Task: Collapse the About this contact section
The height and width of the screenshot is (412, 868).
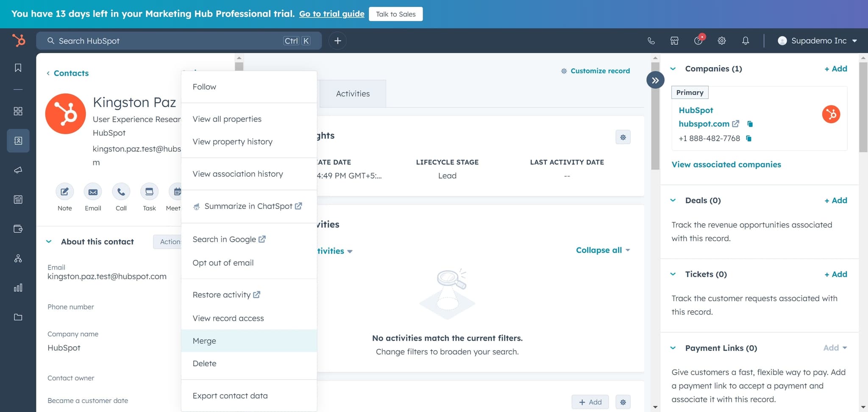Action: [x=49, y=242]
